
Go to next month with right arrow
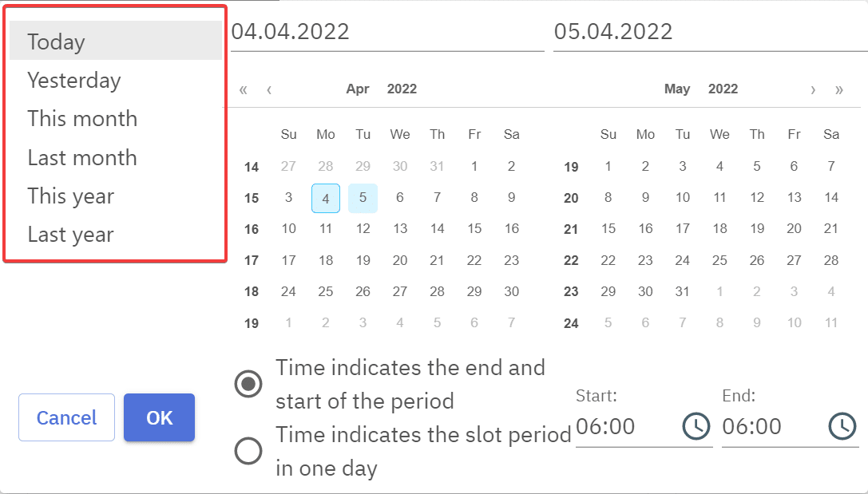click(x=813, y=89)
